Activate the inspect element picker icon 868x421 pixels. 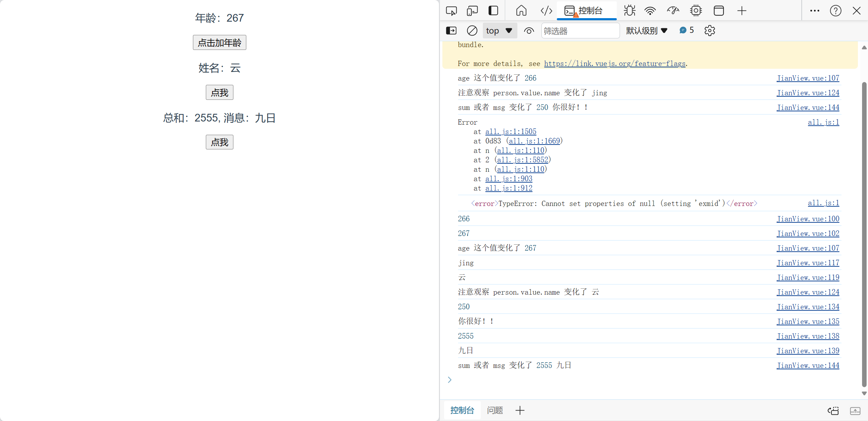point(451,11)
